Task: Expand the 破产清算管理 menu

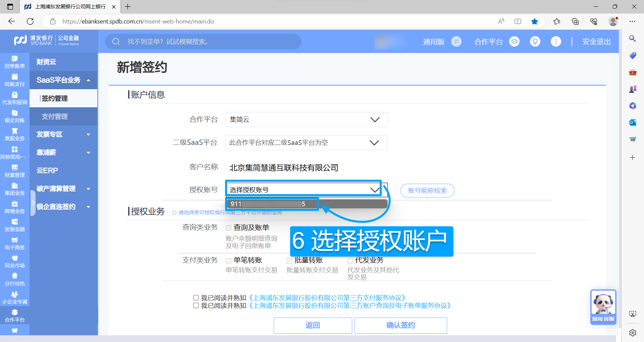Action: [x=63, y=188]
